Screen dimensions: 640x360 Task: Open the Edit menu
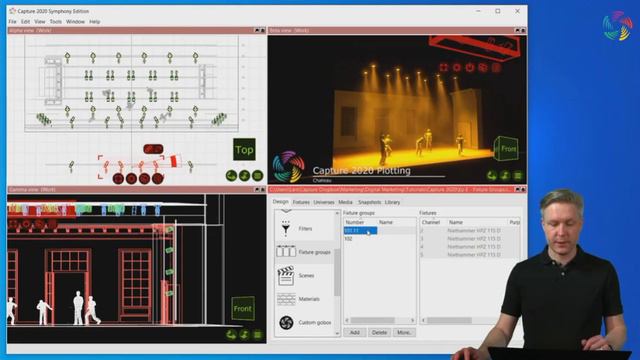[25, 22]
